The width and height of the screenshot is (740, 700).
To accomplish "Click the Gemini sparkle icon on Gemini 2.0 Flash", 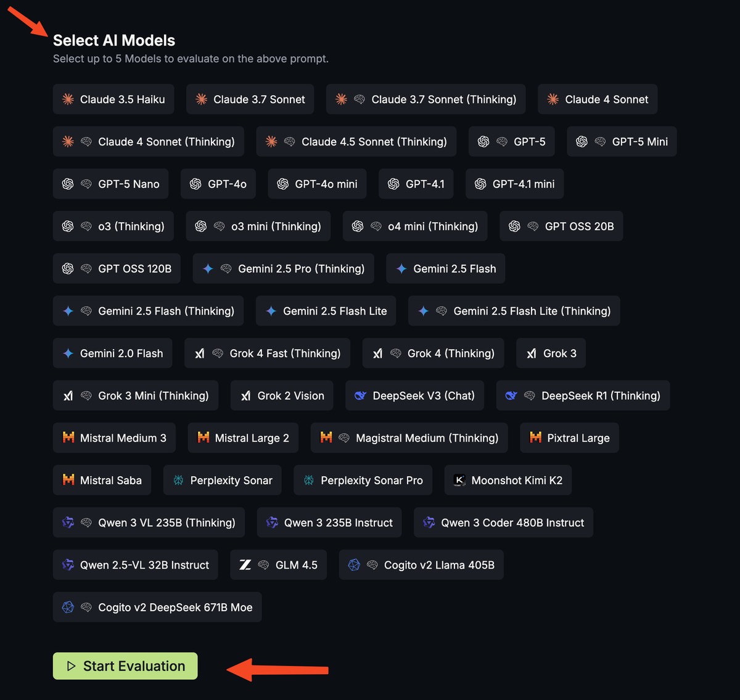I will click(68, 353).
